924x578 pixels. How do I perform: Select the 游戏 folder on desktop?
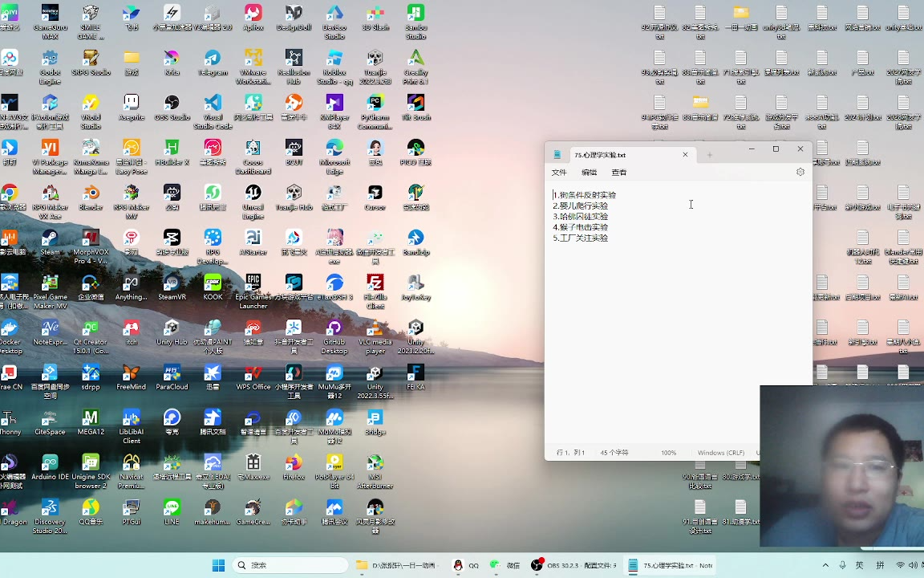(x=132, y=63)
